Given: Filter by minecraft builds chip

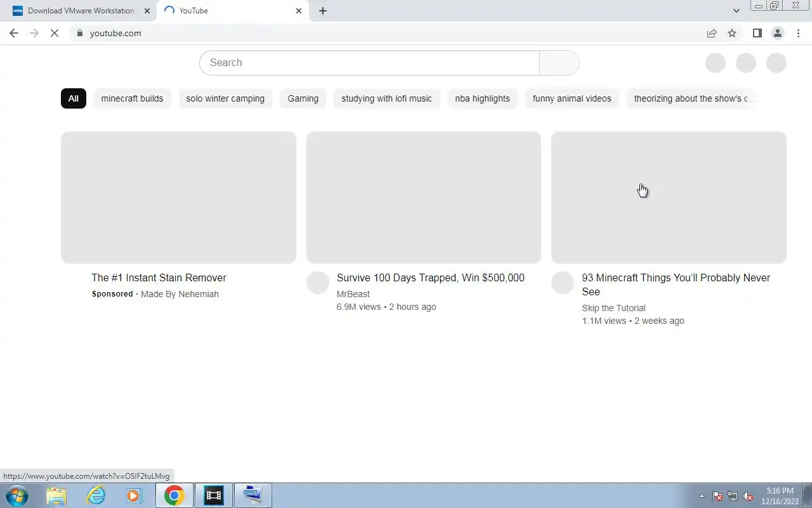Looking at the screenshot, I should click(x=132, y=98).
